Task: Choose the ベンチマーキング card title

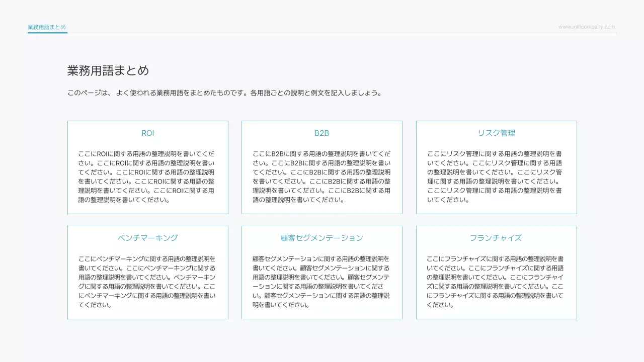Action: click(147, 238)
